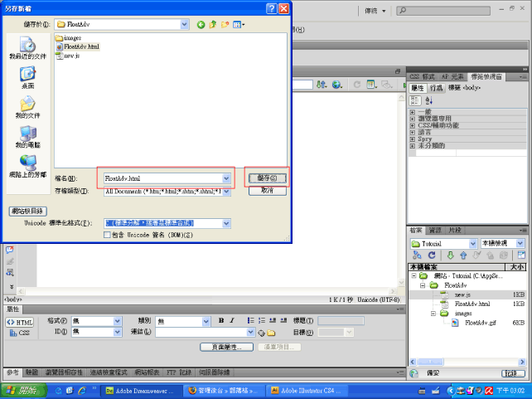The image size is (532, 399).
Task: Open the Format dropdown in the Properties panel
Action: [118, 321]
